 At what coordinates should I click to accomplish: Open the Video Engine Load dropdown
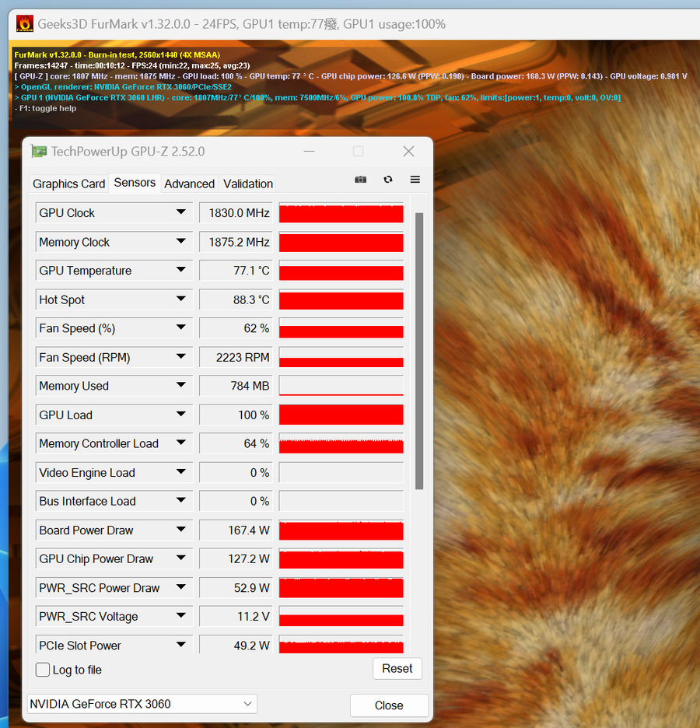click(181, 472)
